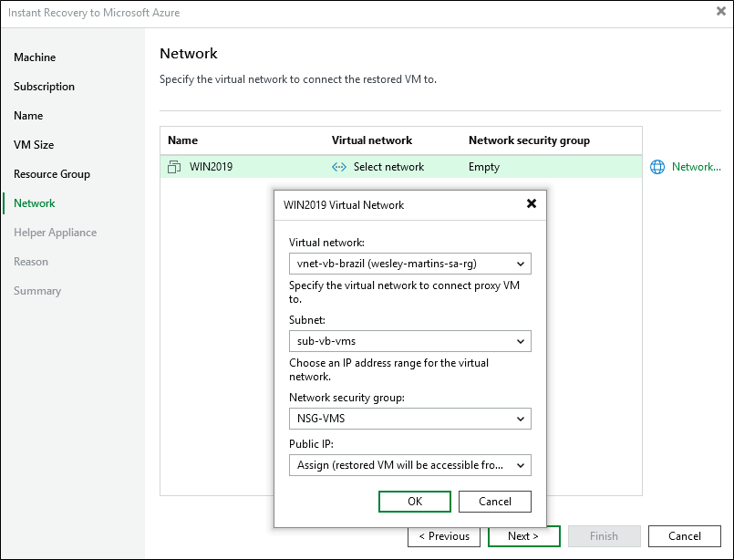This screenshot has width=734, height=560.
Task: Click the Select network connection icon
Action: point(339,167)
